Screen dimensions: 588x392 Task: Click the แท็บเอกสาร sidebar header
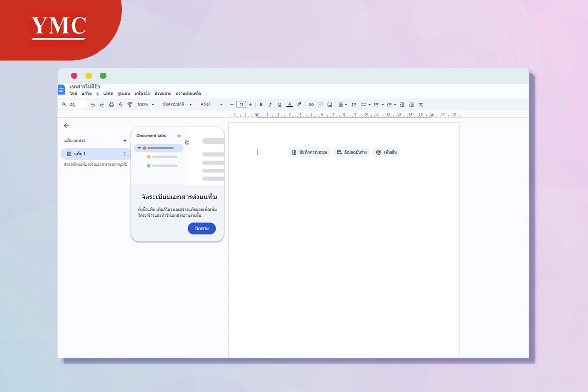coord(74,141)
